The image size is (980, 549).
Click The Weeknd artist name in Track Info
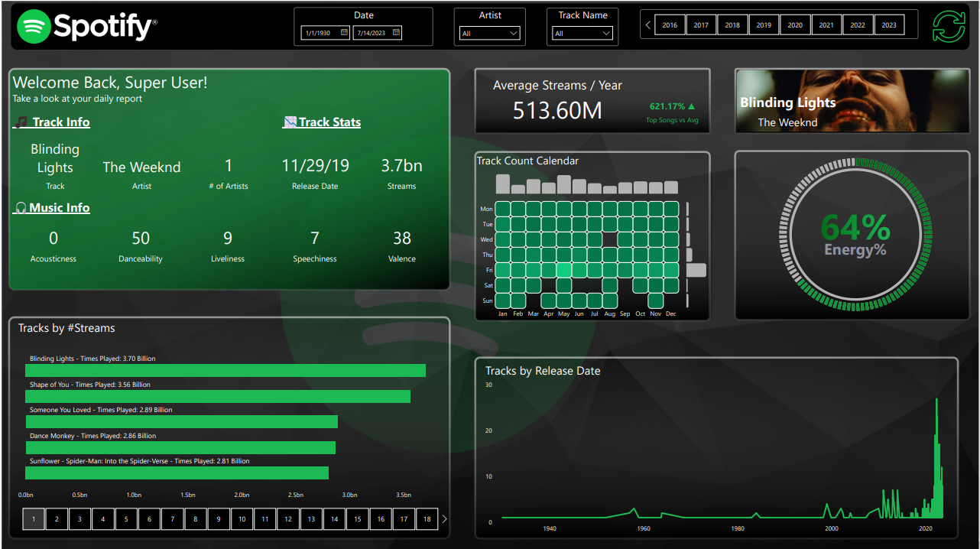pos(141,167)
